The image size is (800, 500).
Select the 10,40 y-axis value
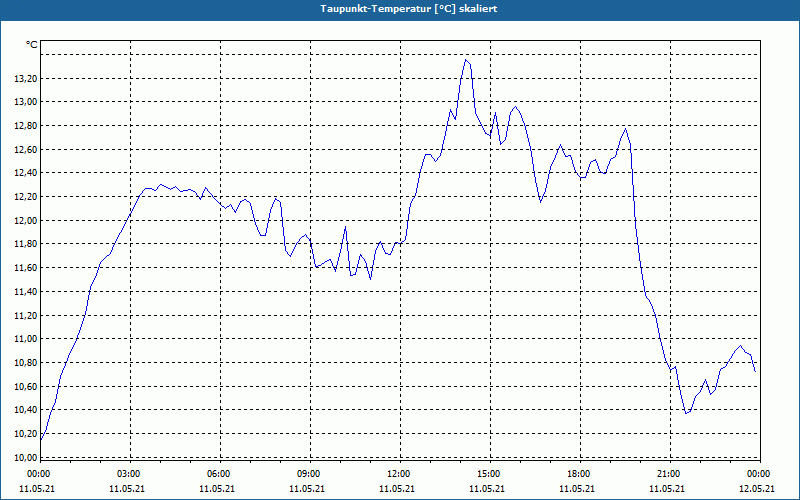pos(27,410)
